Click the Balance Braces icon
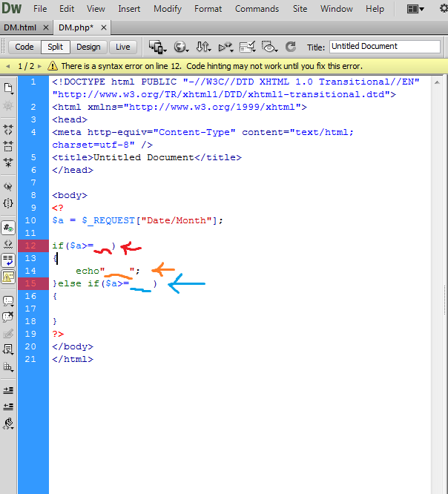448x494 pixels. [8, 203]
